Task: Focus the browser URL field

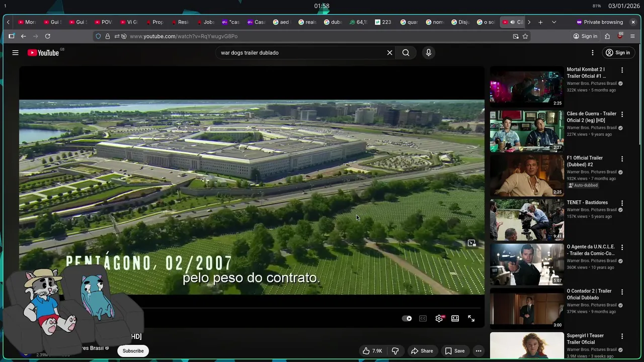Action: [x=312, y=36]
